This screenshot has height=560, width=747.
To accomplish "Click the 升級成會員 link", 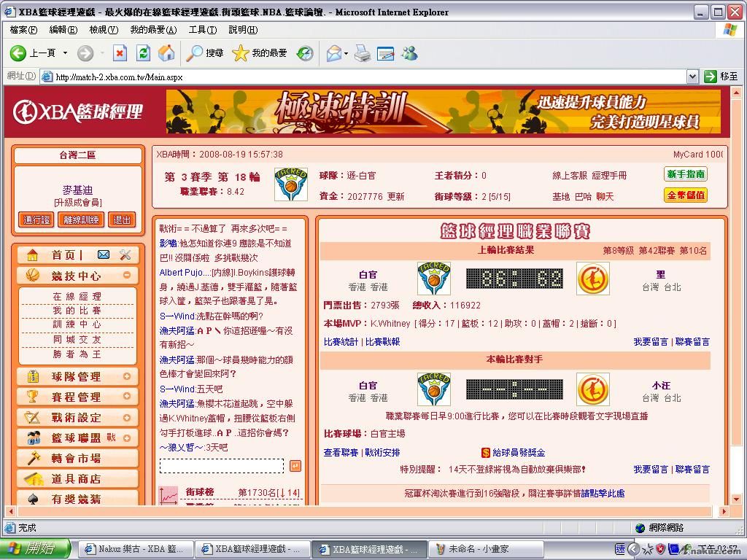I will pos(77,203).
